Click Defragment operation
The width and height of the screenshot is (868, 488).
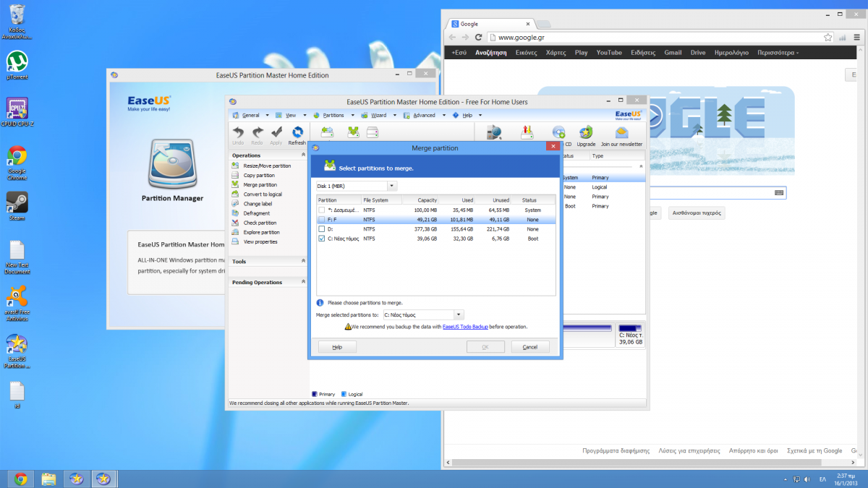pyautogui.click(x=257, y=213)
